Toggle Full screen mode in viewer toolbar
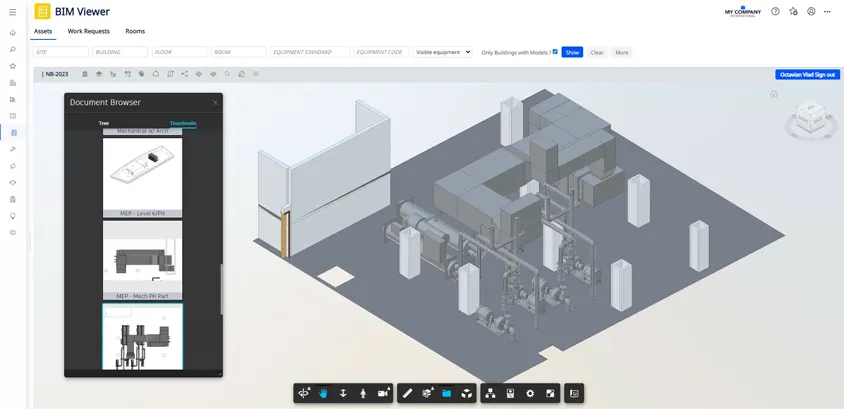The image size is (844, 409). [x=550, y=393]
